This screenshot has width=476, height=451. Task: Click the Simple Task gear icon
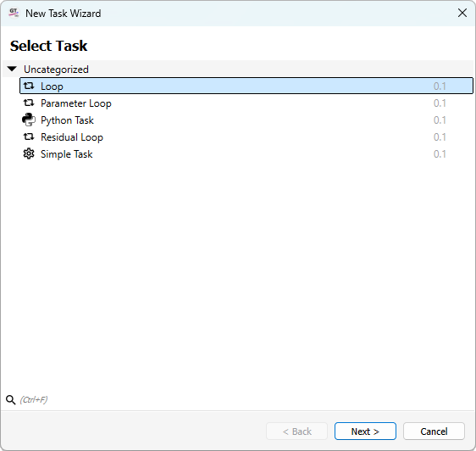pos(29,153)
